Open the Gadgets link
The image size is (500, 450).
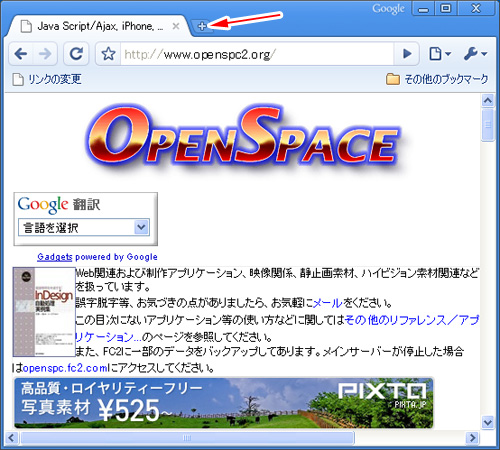[55, 257]
